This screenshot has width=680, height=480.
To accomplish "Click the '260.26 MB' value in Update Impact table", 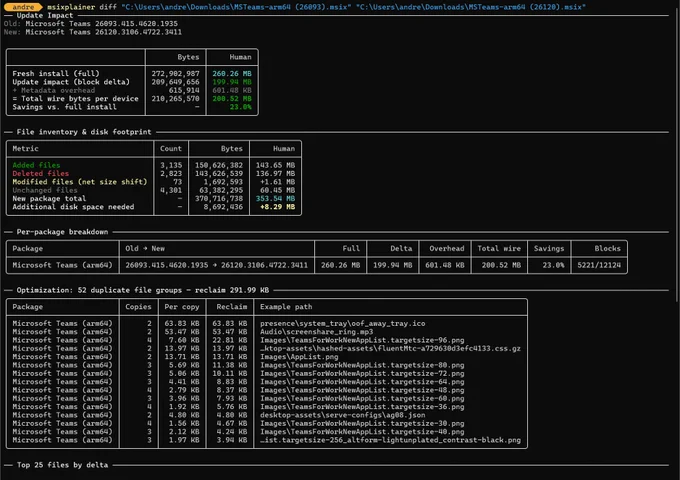I will tap(232, 73).
